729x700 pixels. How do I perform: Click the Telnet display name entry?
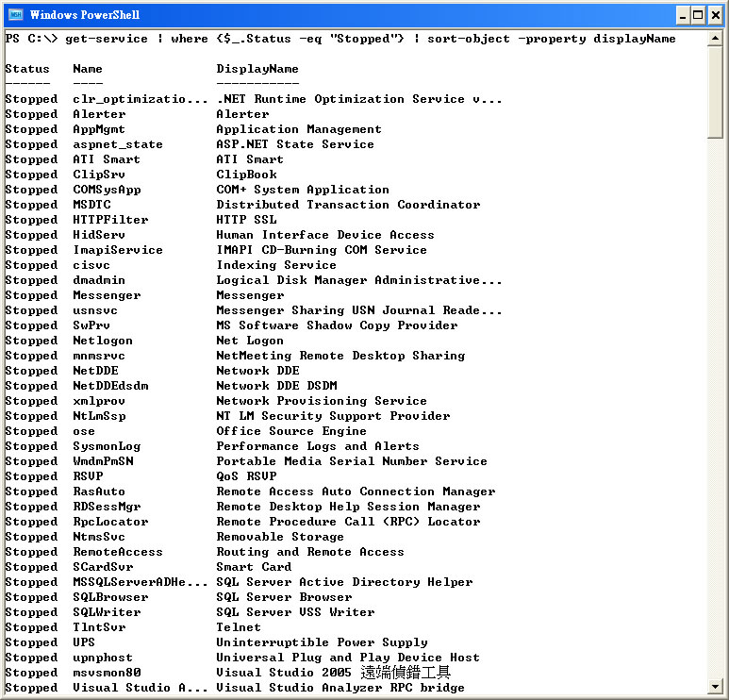click(239, 627)
